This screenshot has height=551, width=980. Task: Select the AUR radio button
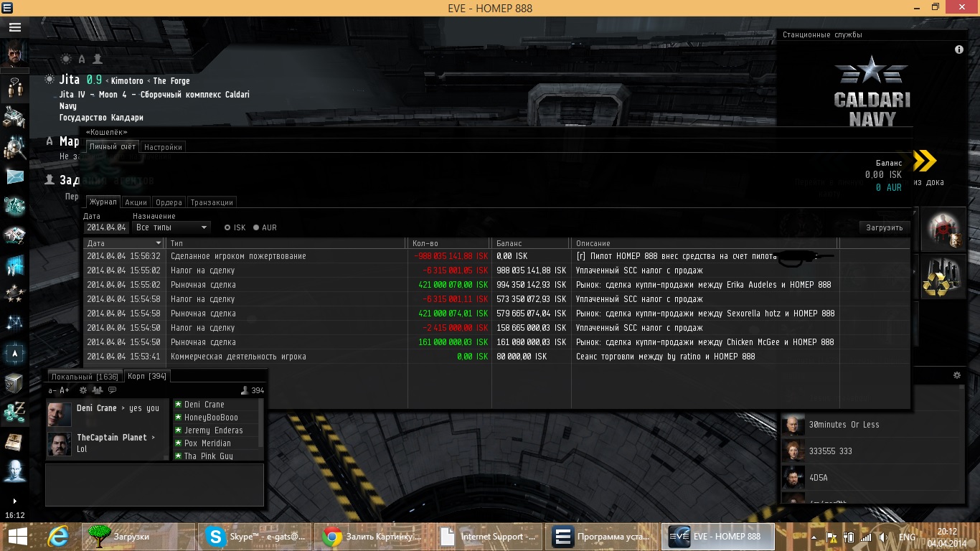point(255,227)
